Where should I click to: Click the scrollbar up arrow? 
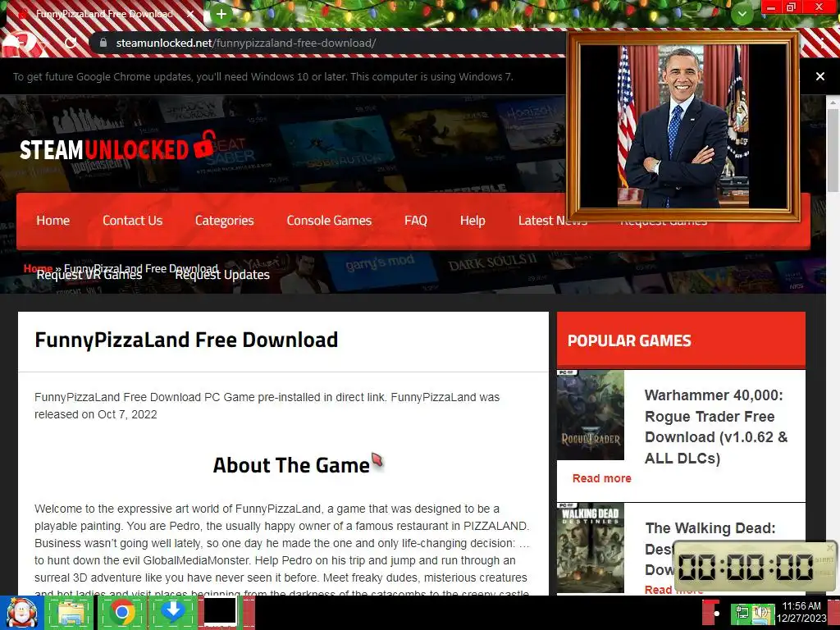833,102
